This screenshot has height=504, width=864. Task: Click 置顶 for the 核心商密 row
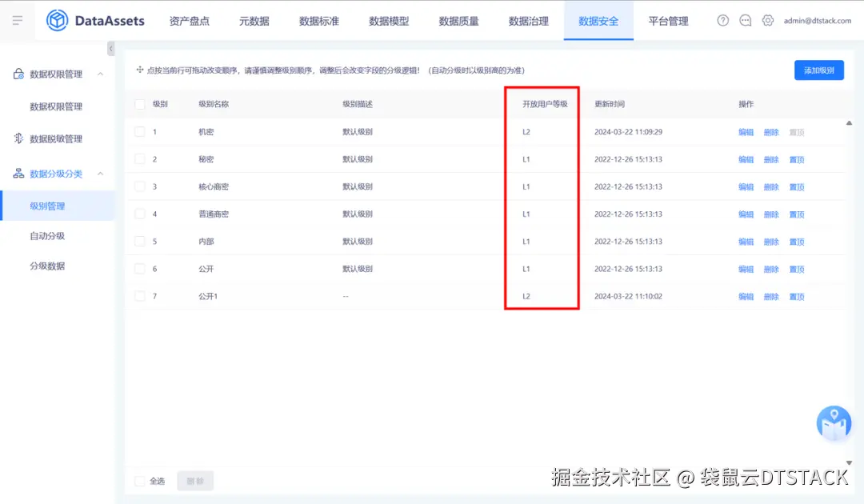pos(797,187)
